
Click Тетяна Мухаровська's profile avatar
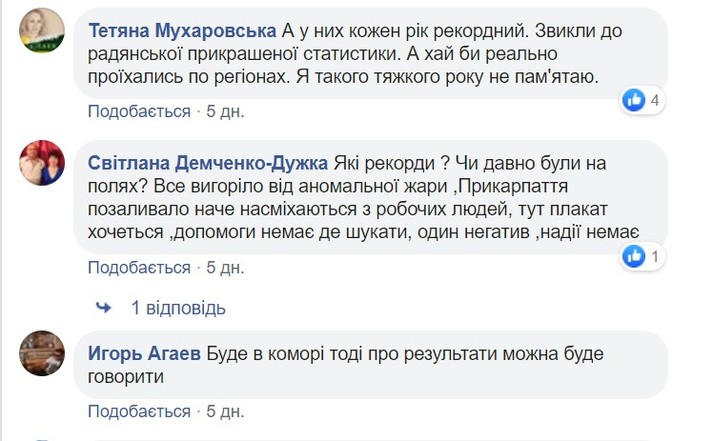click(42, 33)
